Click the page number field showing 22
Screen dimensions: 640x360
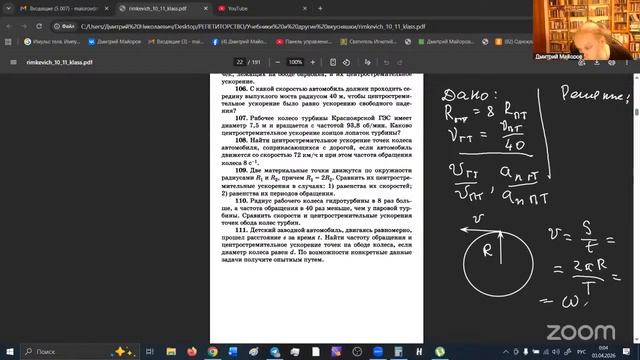[x=239, y=62]
